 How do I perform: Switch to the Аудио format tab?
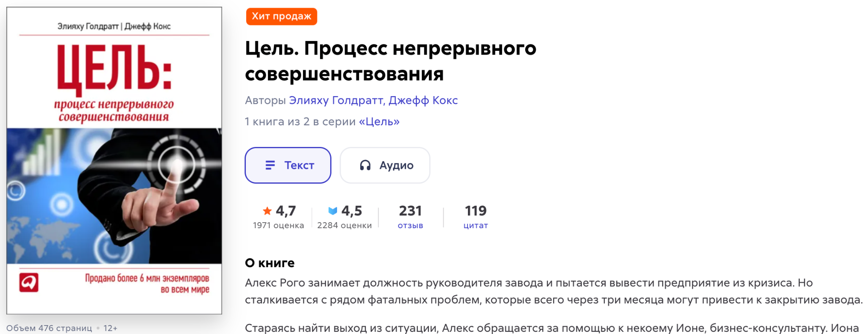click(x=385, y=165)
